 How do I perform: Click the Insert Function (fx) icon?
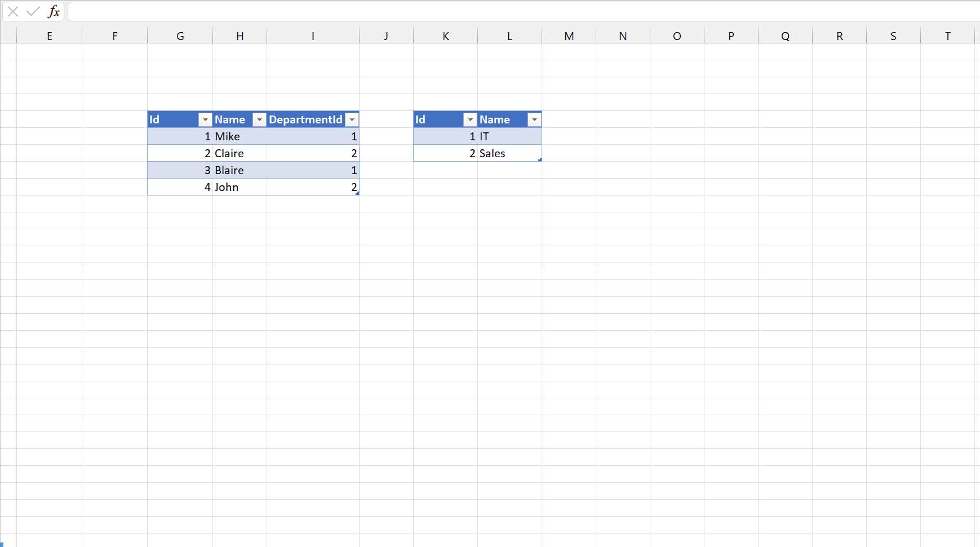pos(54,11)
